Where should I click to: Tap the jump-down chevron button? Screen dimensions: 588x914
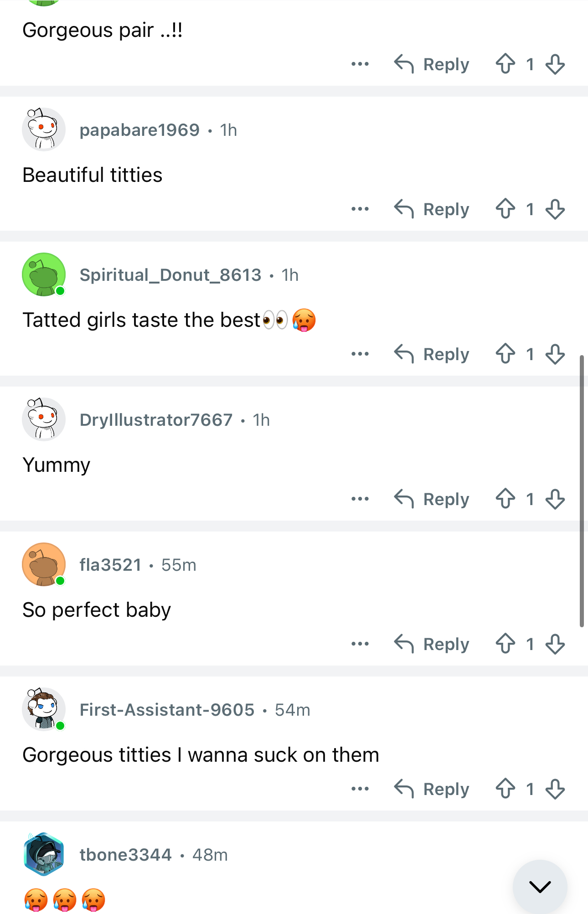pos(540,887)
